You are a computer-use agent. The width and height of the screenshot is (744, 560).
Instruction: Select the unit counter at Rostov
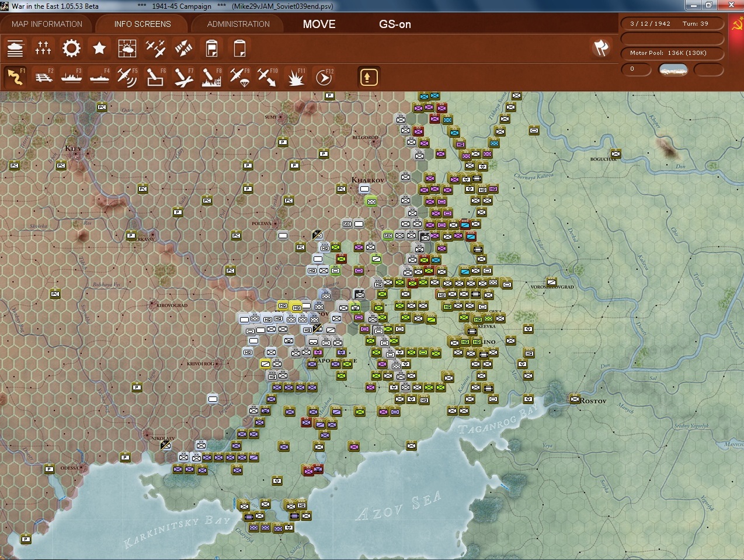coord(575,399)
